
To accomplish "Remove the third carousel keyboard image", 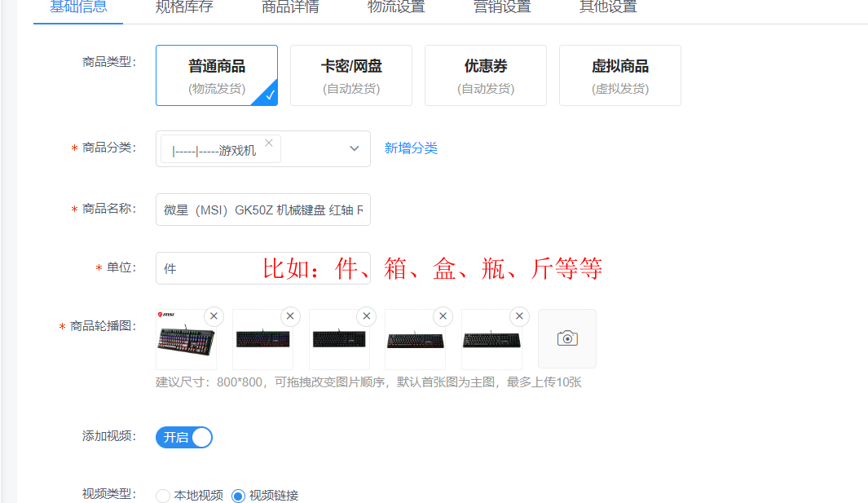I will click(367, 316).
